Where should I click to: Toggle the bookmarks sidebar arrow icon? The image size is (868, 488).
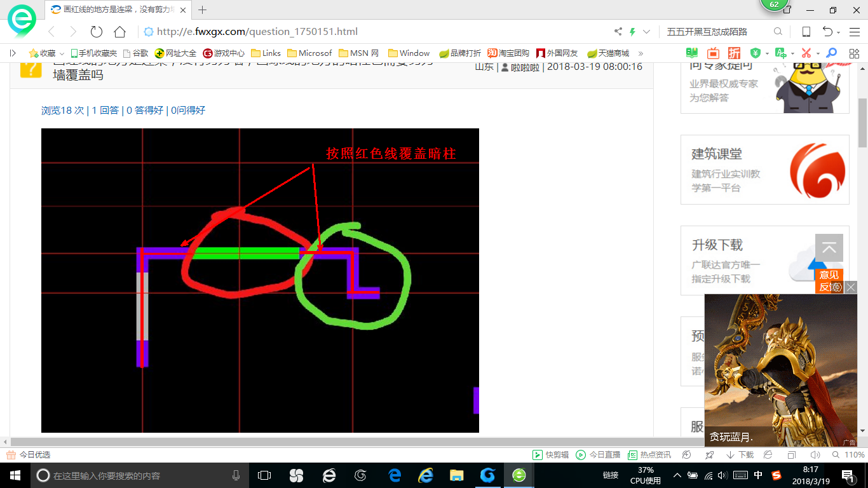[13, 53]
